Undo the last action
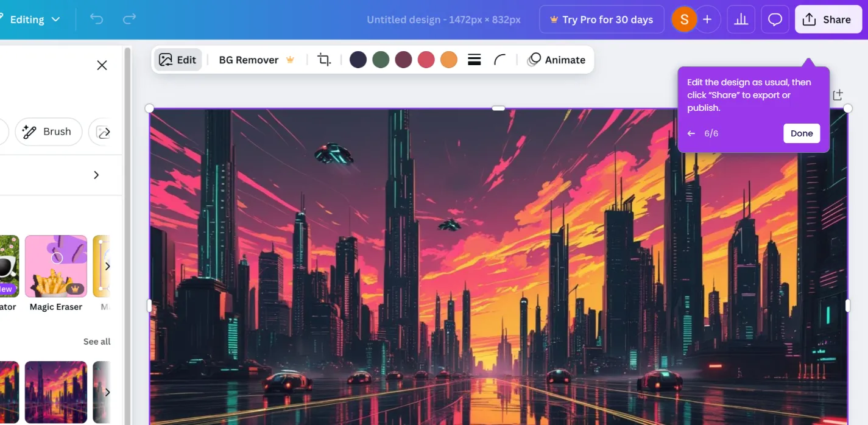The image size is (868, 425). click(96, 19)
